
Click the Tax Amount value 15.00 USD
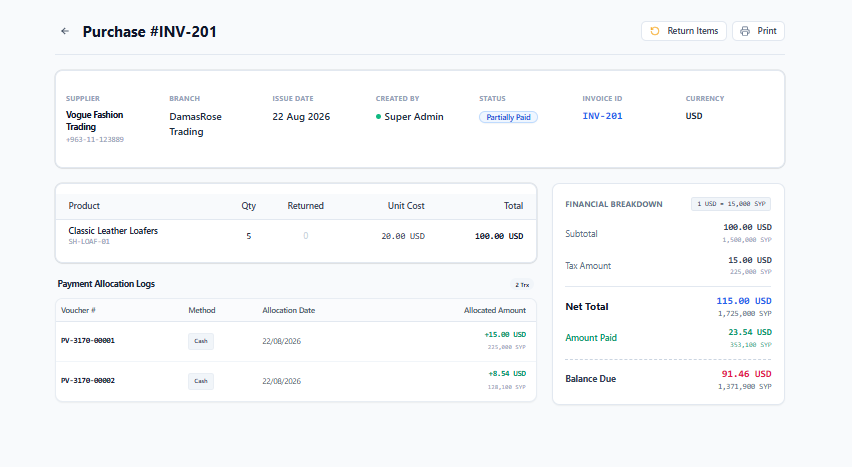coord(750,260)
